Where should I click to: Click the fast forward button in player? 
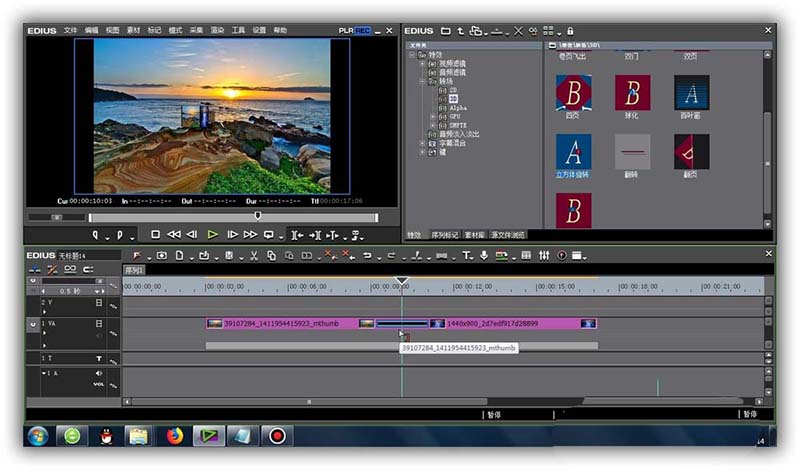pyautogui.click(x=250, y=235)
